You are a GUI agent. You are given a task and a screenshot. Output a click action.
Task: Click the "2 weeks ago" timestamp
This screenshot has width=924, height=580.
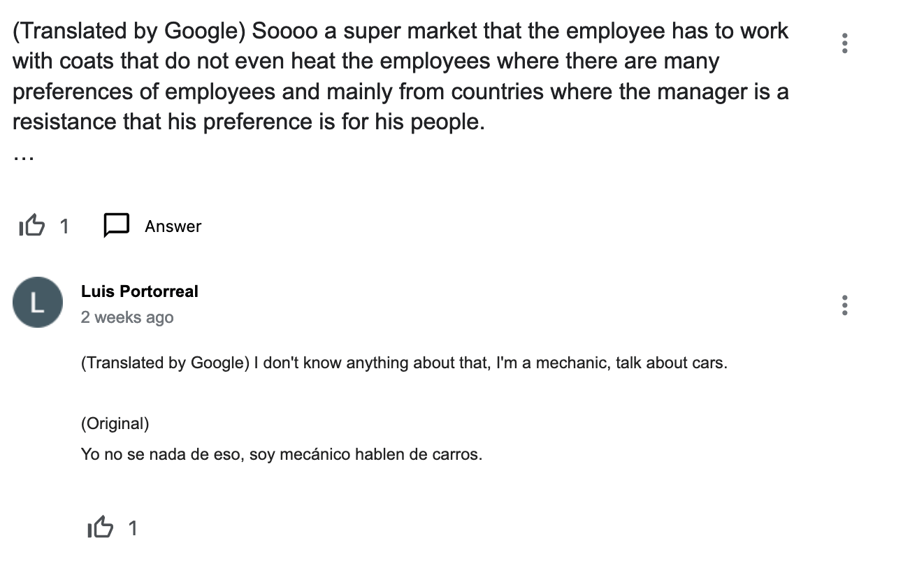pos(127,317)
